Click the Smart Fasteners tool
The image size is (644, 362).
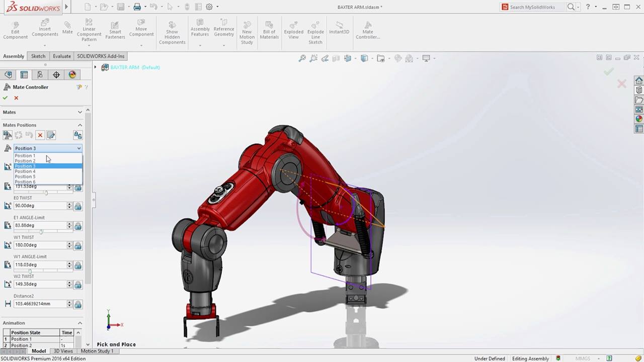tap(115, 31)
